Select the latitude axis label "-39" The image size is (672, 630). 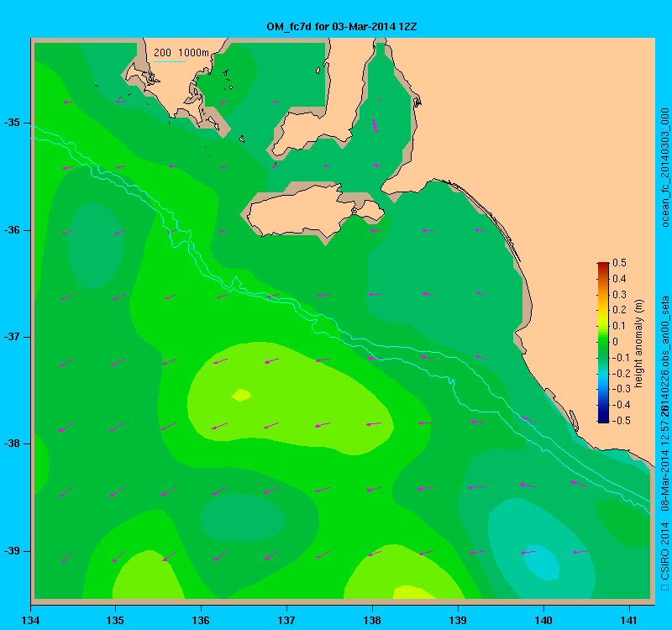pos(12,551)
